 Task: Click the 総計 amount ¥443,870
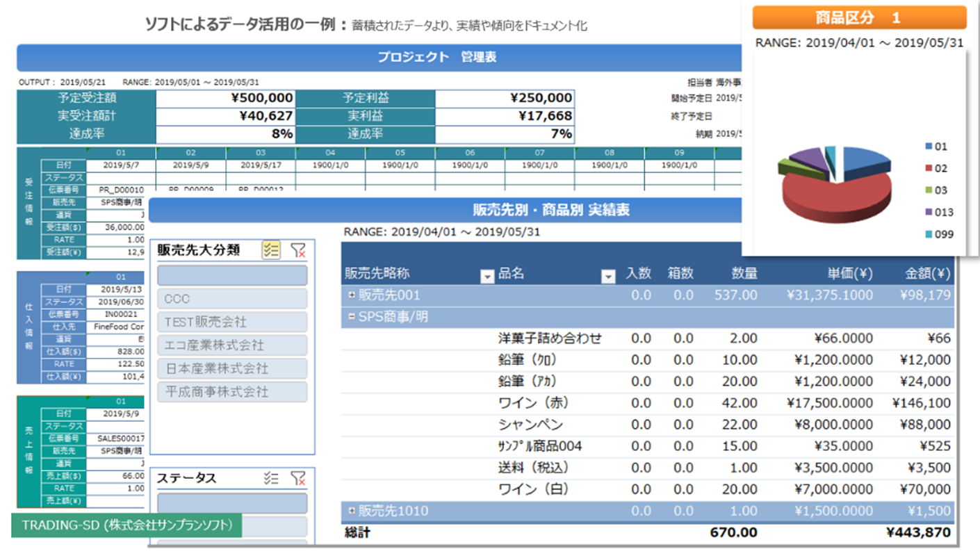[919, 533]
